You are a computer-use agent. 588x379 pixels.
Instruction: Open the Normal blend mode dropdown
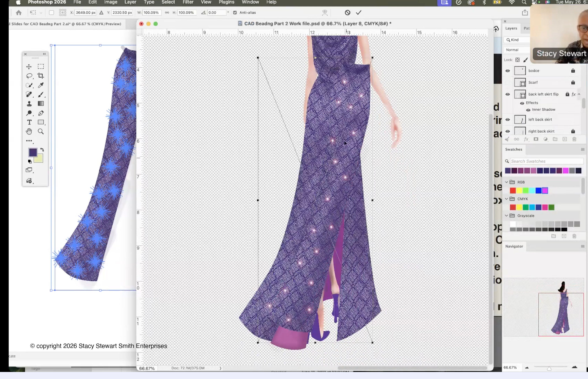[517, 50]
